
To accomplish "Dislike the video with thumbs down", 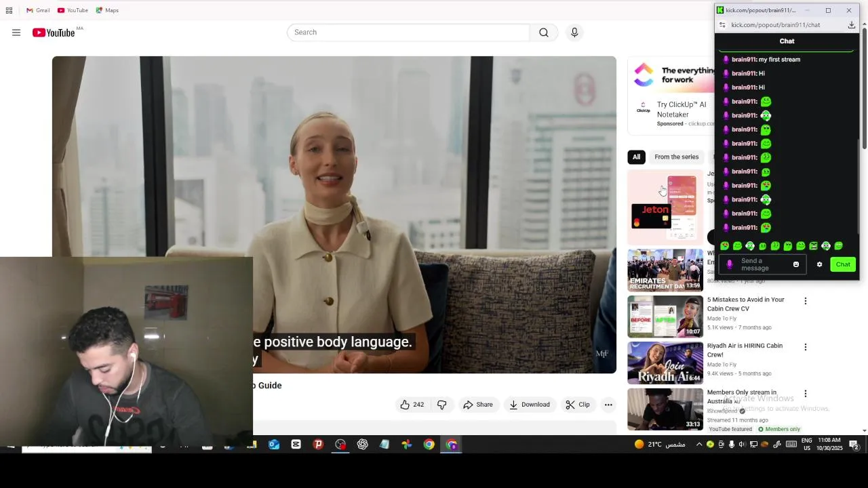I will tap(442, 405).
